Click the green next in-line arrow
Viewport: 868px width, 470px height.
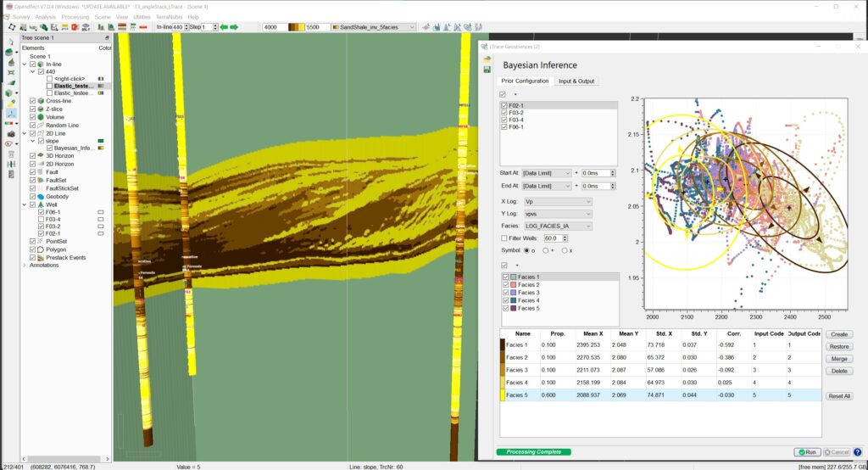click(235, 27)
